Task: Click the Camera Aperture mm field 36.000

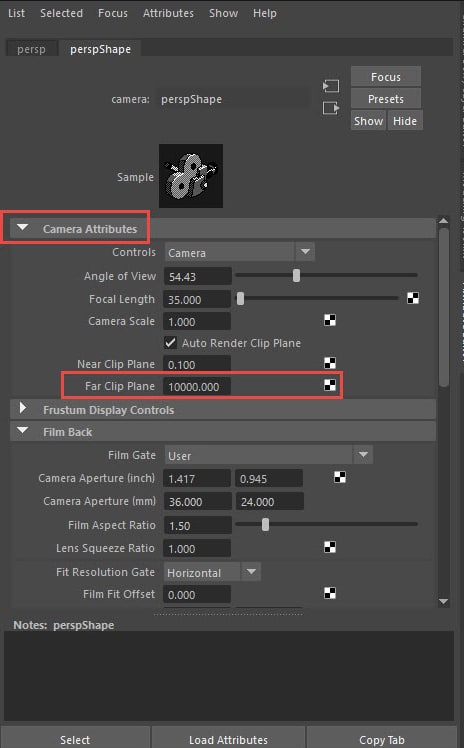Action: (197, 501)
